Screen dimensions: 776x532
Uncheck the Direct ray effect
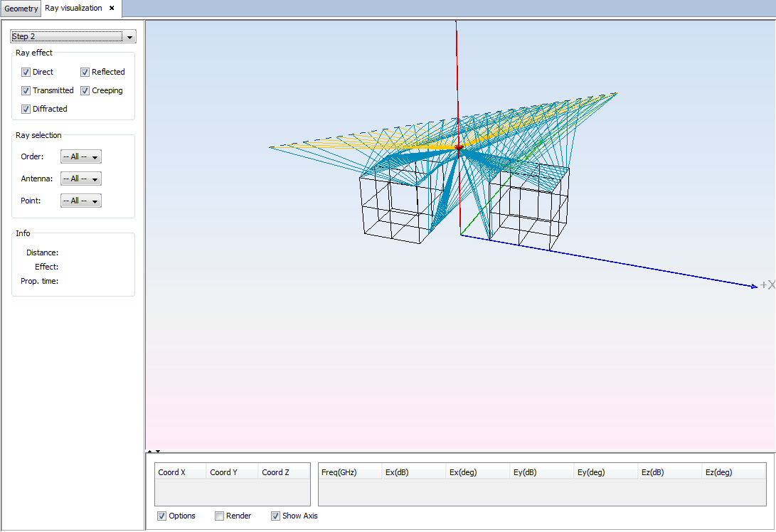[26, 72]
